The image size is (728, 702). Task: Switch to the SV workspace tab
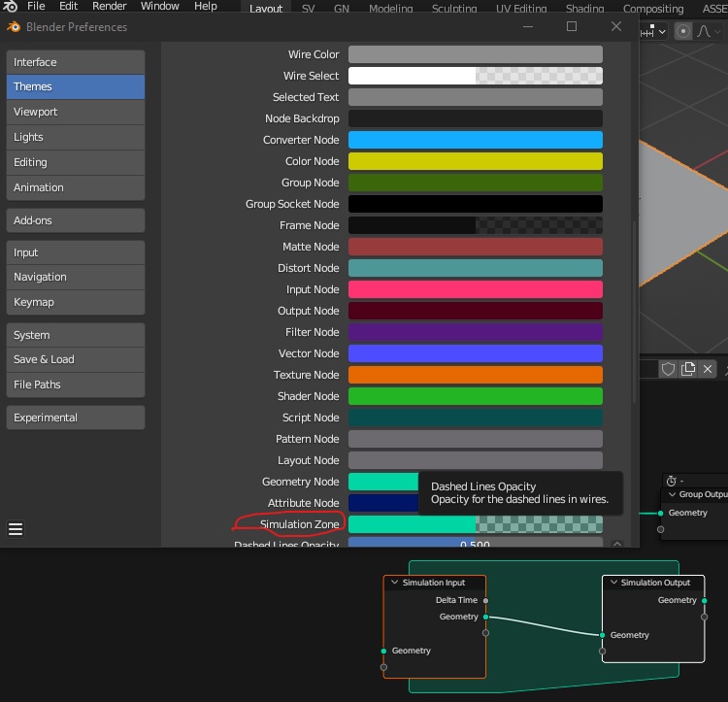[308, 9]
